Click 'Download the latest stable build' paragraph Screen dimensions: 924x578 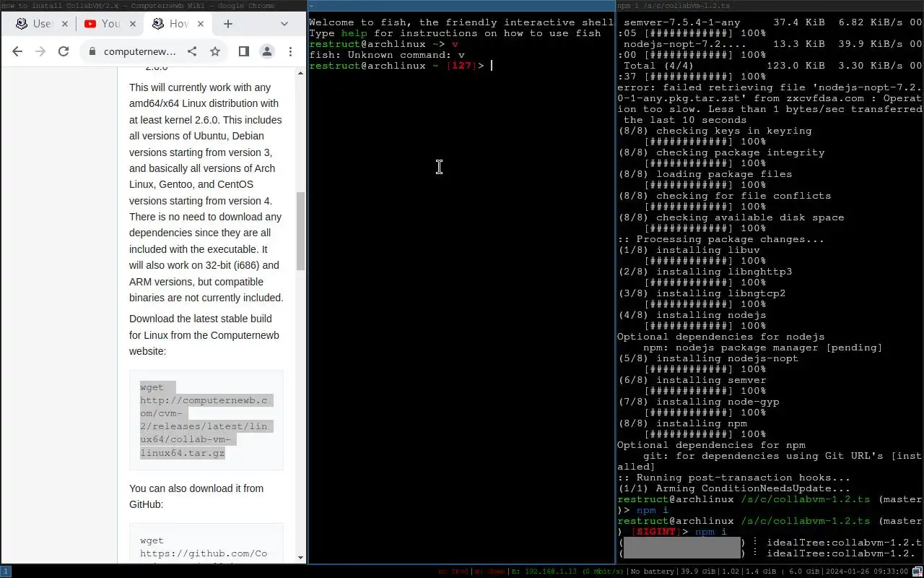click(x=205, y=335)
